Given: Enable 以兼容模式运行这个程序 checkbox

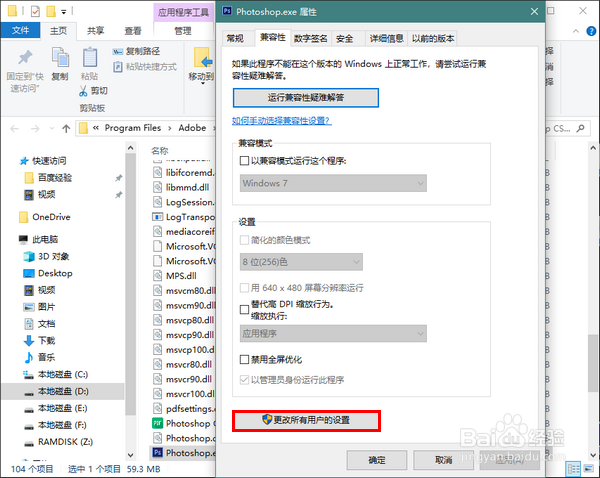Looking at the screenshot, I should pos(244,161).
